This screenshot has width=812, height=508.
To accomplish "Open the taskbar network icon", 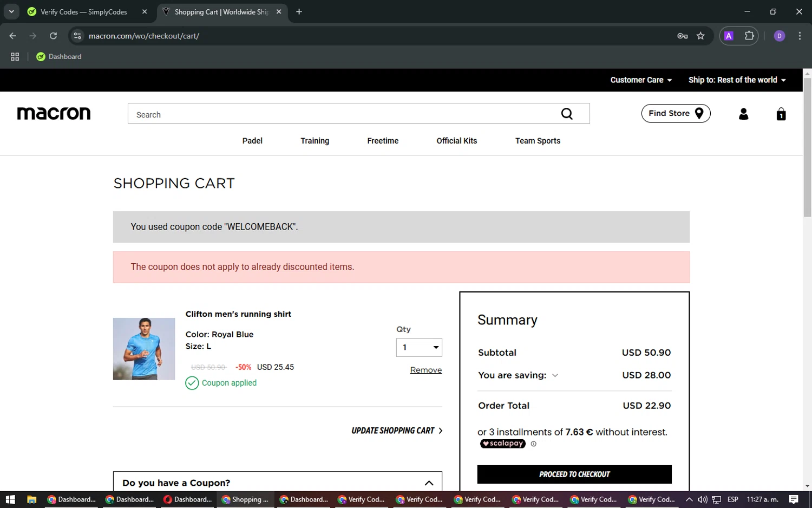I will coord(717,499).
